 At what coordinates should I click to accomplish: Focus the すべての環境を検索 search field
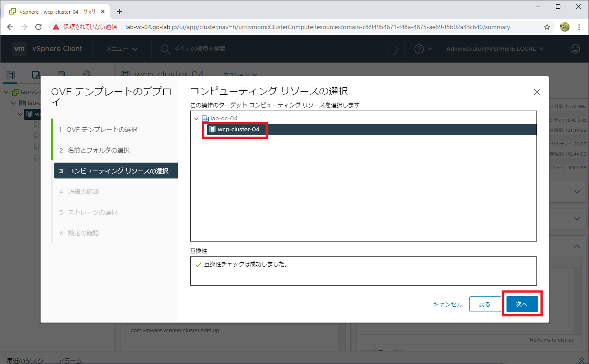(200, 49)
